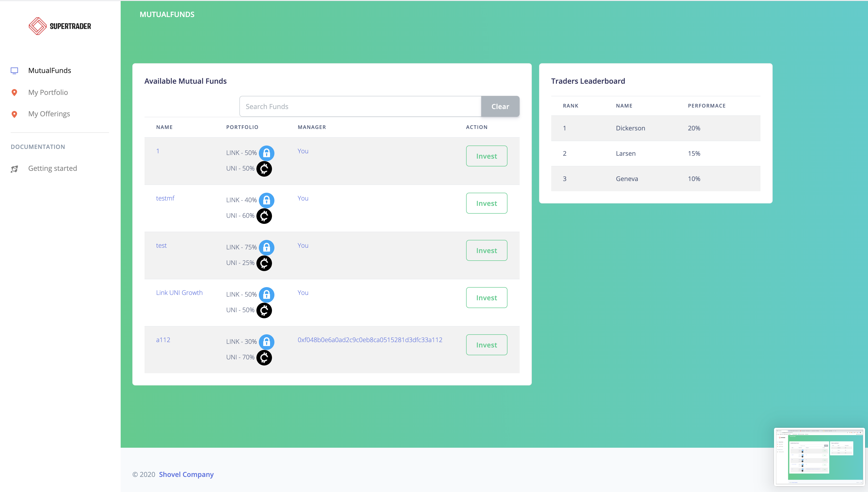The width and height of the screenshot is (868, 492).
Task: Click the Clear button in search bar
Action: 500,106
